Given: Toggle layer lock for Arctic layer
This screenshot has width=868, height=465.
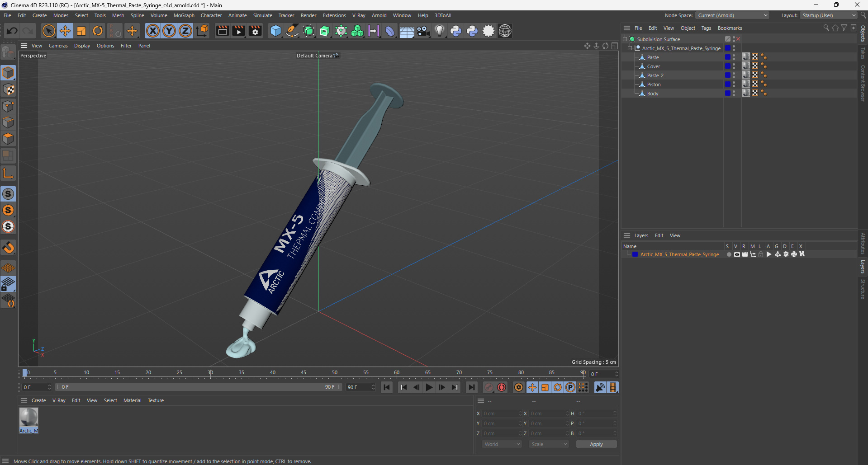Looking at the screenshot, I should pos(761,254).
